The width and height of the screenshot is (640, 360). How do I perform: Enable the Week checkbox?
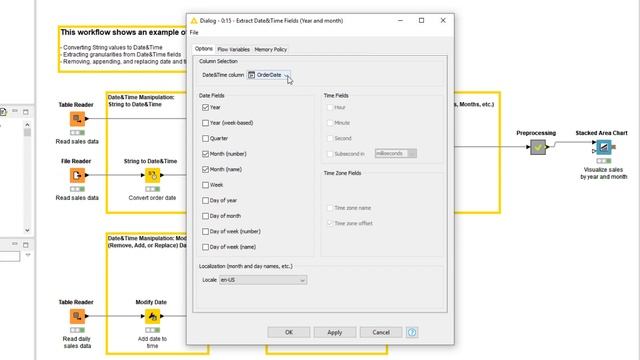tap(205, 185)
